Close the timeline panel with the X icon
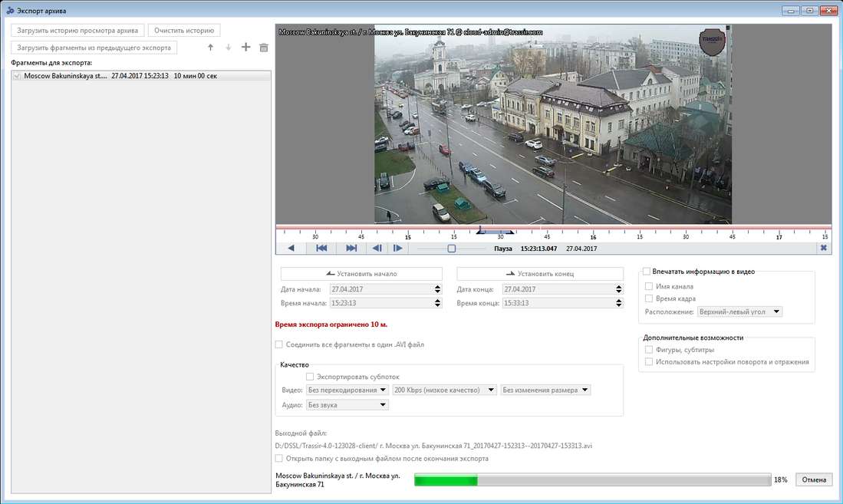This screenshot has height=504, width=843. pos(823,249)
